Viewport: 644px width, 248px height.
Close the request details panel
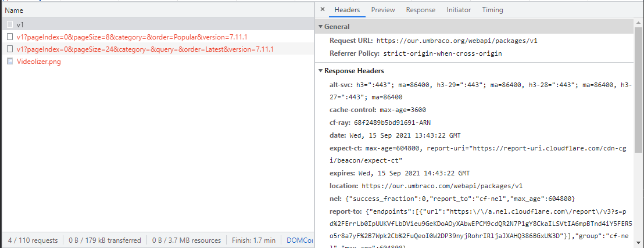(x=323, y=10)
